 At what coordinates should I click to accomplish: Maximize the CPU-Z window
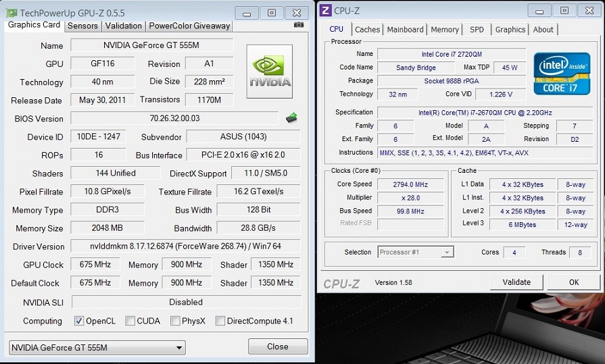[x=564, y=11]
